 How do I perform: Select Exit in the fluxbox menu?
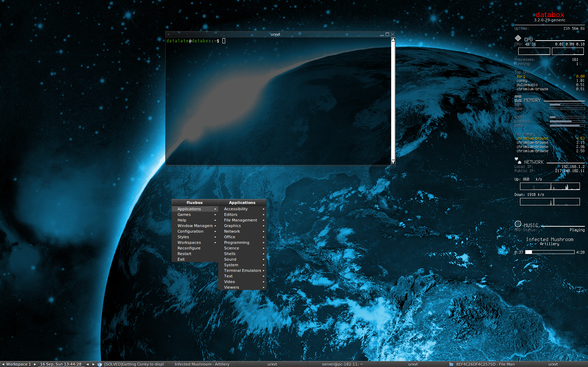pos(195,259)
